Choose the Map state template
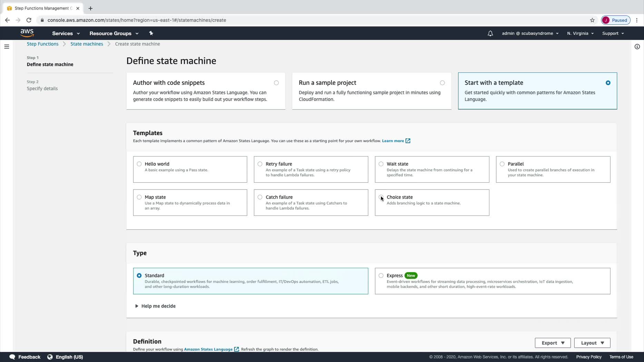The width and height of the screenshot is (644, 362). pyautogui.click(x=190, y=202)
